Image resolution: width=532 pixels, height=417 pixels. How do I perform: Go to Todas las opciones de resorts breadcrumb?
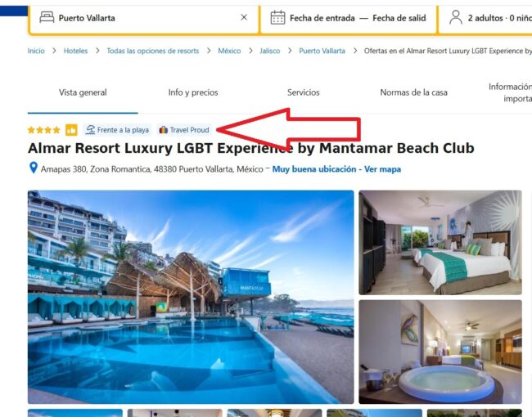pos(153,51)
